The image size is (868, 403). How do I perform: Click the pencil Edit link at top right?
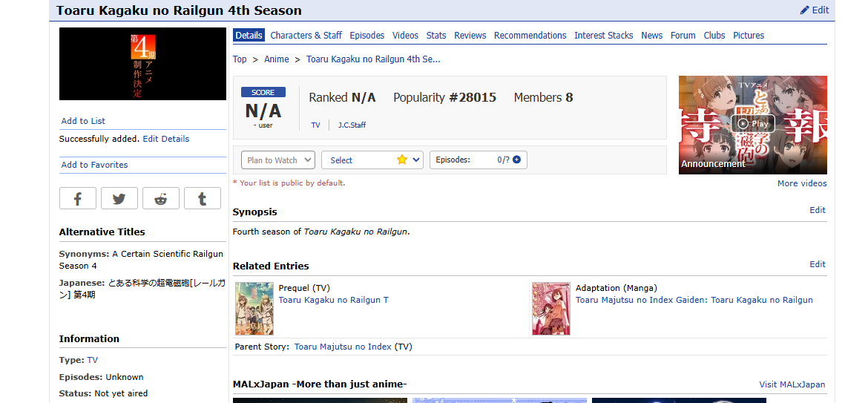pos(815,10)
